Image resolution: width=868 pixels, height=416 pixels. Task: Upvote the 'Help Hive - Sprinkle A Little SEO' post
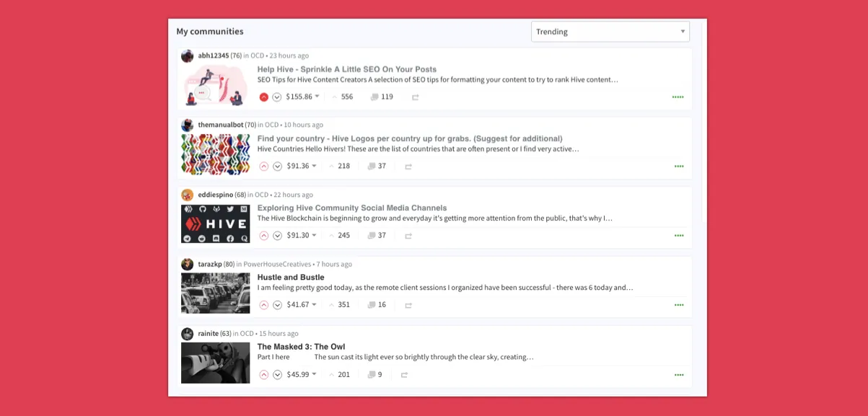tap(264, 97)
